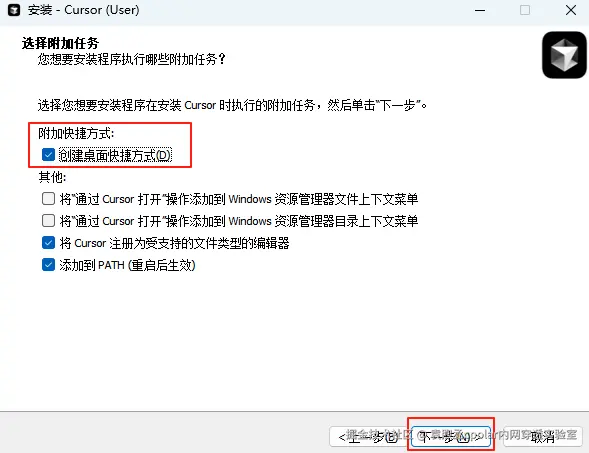Click the 附加快捷方式 group label
The image size is (589, 453).
coord(76,133)
